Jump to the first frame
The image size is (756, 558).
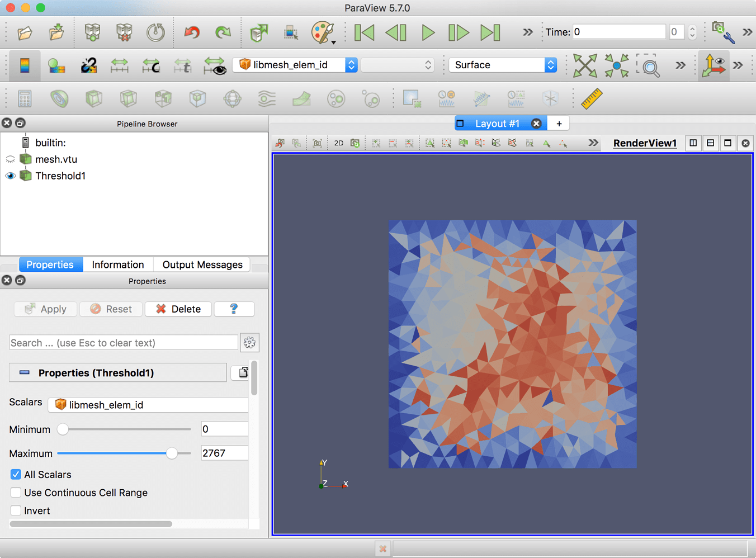[x=365, y=32]
